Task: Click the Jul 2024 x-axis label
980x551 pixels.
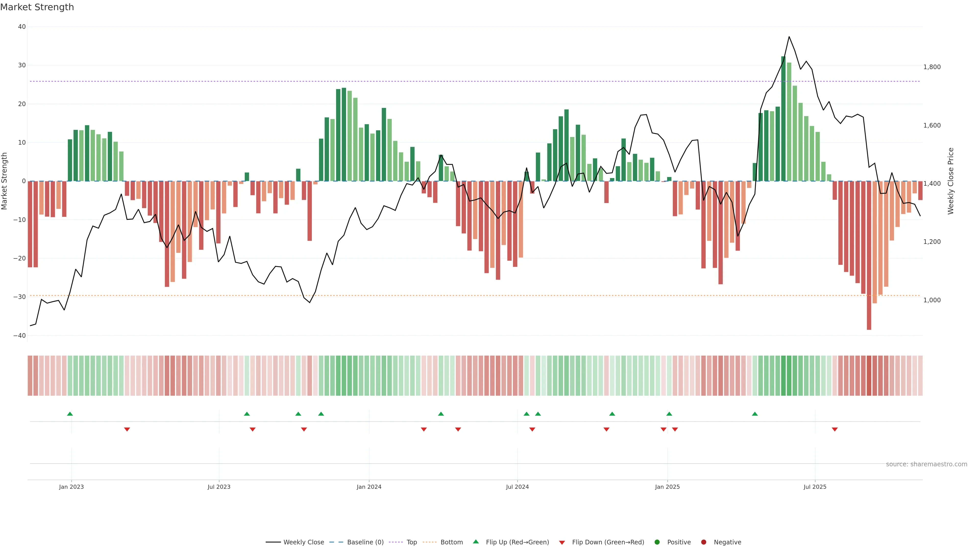Action: click(x=517, y=487)
